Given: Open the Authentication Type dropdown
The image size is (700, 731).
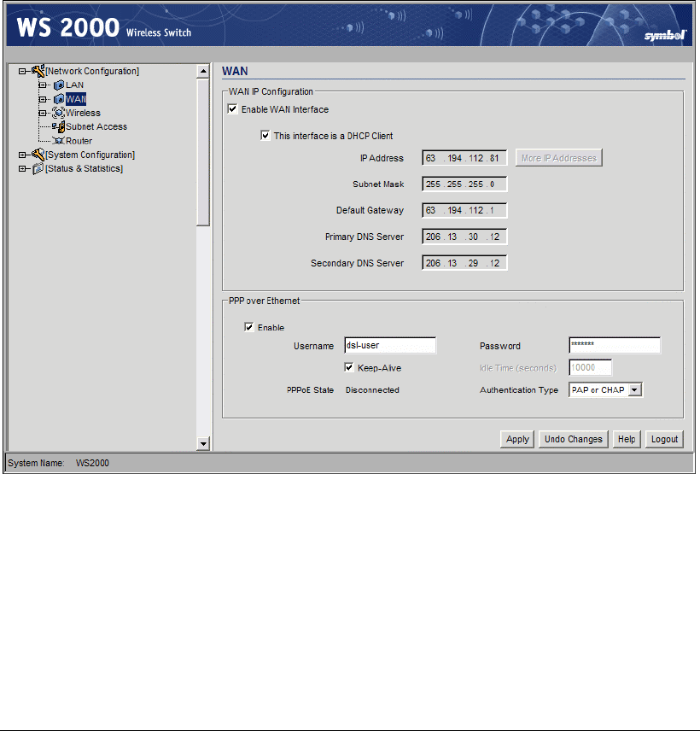Looking at the screenshot, I should click(x=635, y=389).
